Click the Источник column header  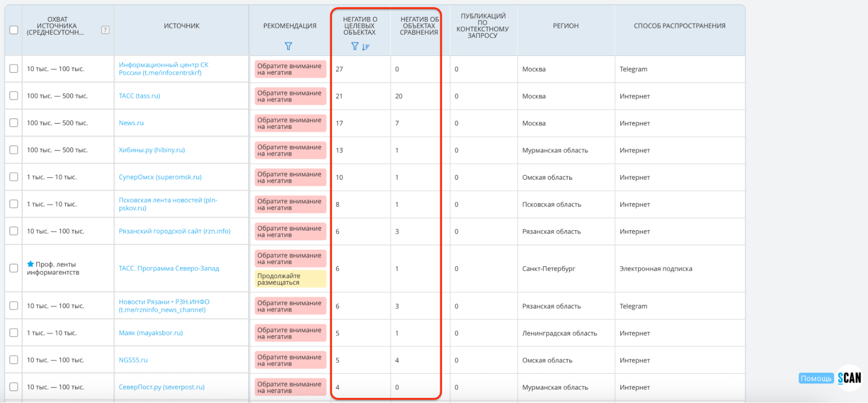182,26
